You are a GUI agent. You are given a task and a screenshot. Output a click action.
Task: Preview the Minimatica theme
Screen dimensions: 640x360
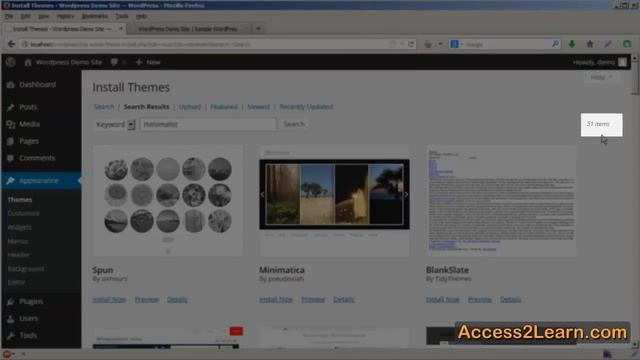tap(313, 300)
